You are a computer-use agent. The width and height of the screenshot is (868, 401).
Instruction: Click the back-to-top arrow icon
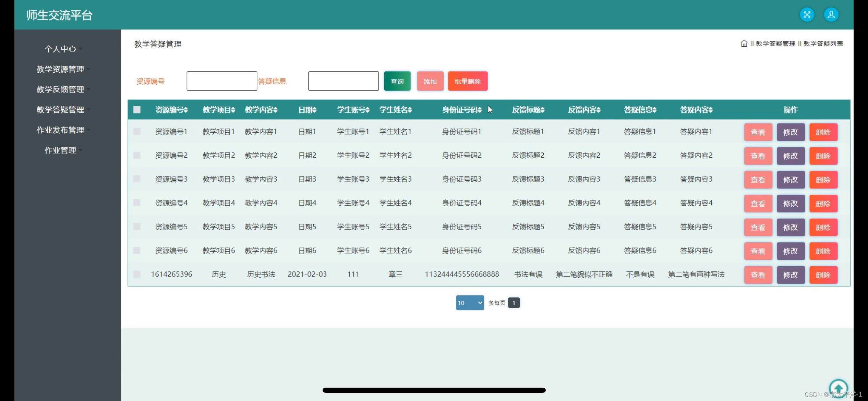[838, 388]
